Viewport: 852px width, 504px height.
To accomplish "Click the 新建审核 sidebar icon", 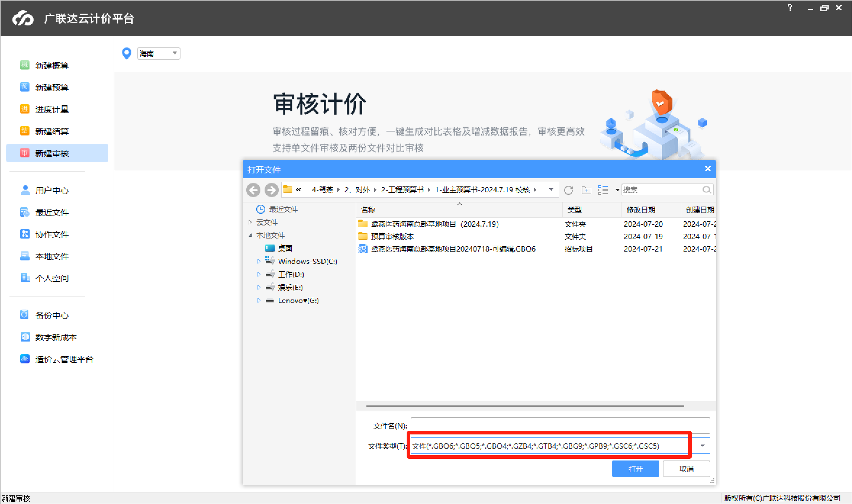I will [x=25, y=153].
